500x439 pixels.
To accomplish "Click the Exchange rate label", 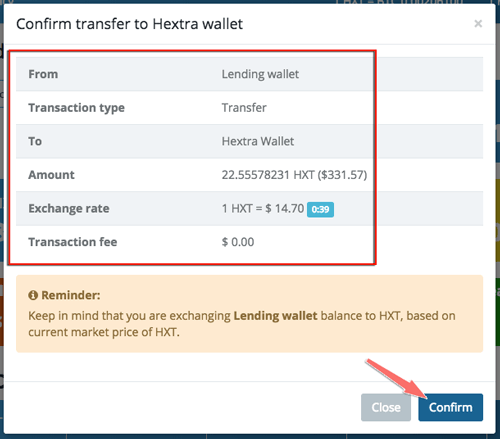I will pyautogui.click(x=69, y=209).
